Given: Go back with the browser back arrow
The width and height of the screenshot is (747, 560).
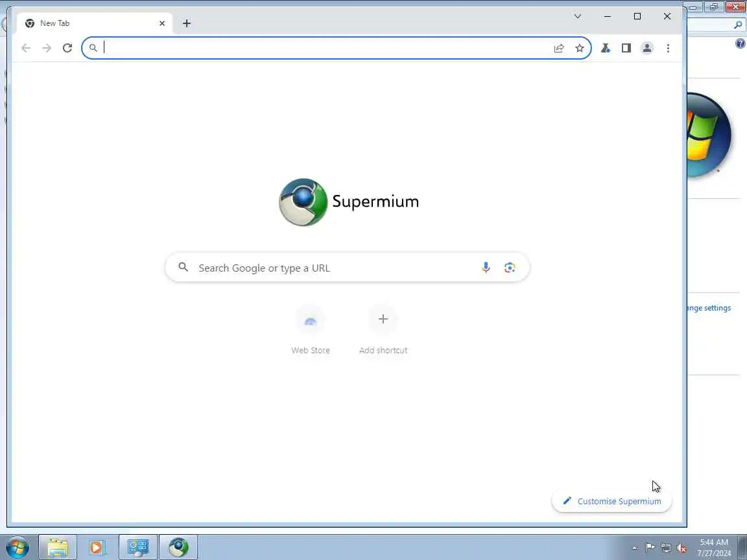Looking at the screenshot, I should 26,48.
